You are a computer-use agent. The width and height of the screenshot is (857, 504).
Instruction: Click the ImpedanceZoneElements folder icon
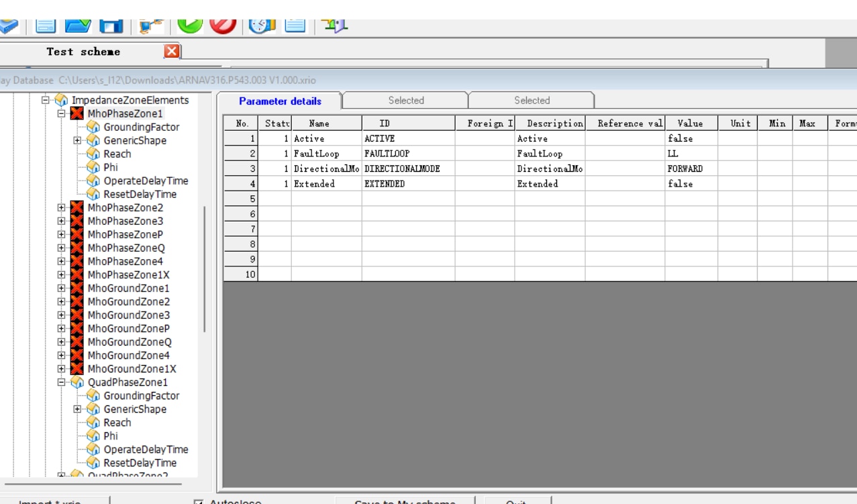(61, 100)
